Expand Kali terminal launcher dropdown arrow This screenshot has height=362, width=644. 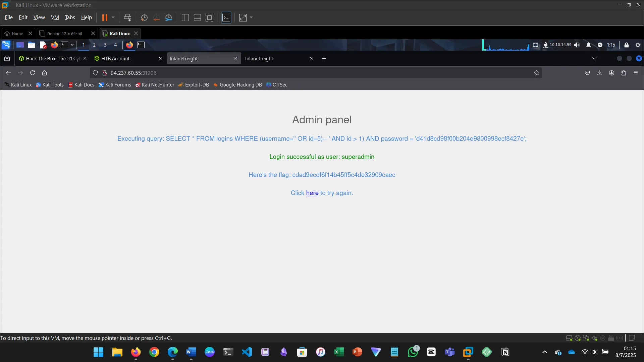pyautogui.click(x=72, y=45)
